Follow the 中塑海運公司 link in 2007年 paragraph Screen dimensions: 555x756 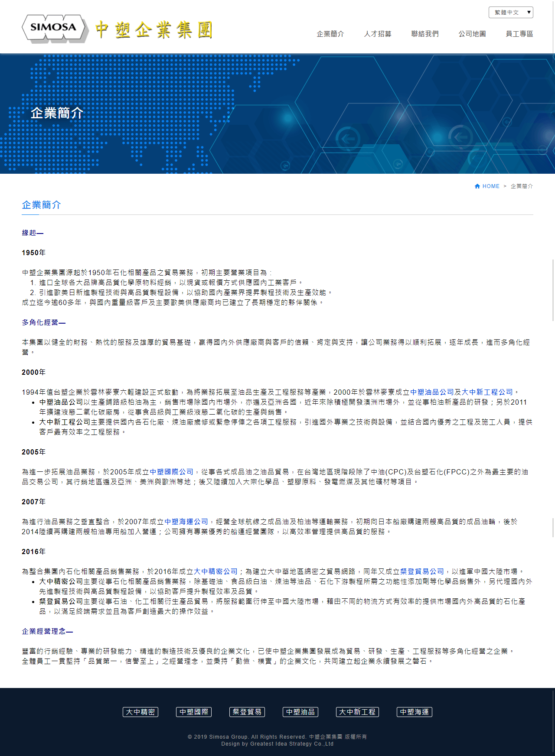(x=186, y=522)
